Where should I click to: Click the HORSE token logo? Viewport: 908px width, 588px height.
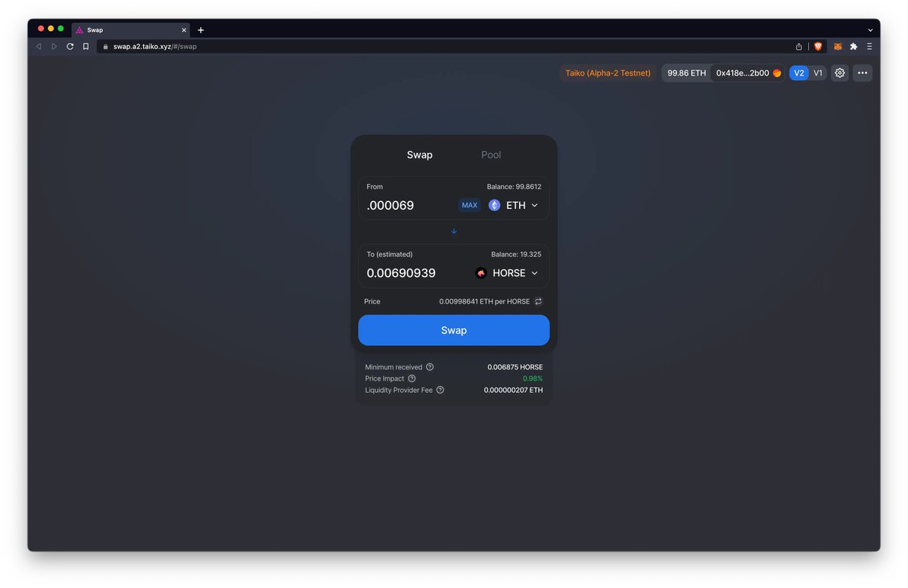[481, 273]
